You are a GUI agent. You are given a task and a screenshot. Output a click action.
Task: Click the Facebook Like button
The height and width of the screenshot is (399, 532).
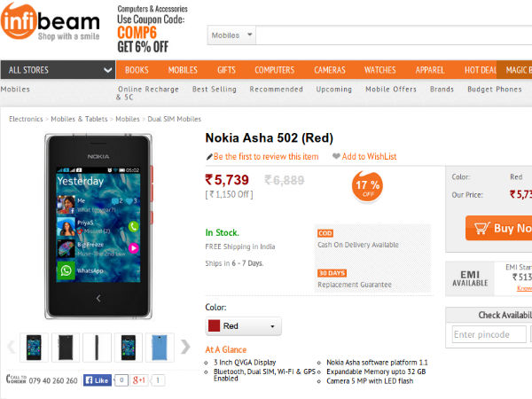coord(97,380)
